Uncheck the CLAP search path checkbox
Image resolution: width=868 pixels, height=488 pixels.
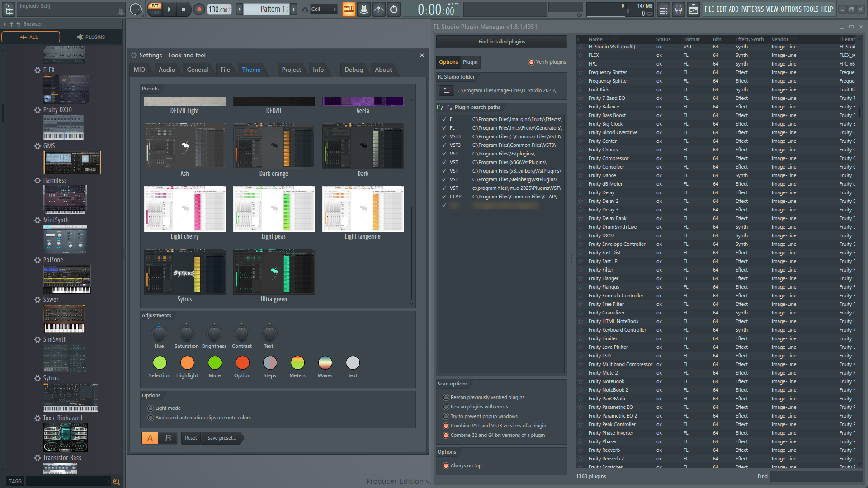pos(444,197)
